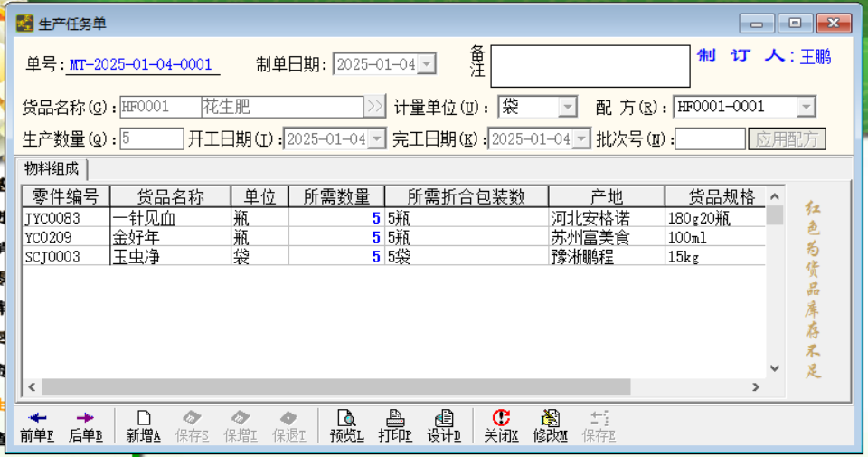
Task: Expand the 配方 formula dropdown
Action: pyautogui.click(x=806, y=107)
